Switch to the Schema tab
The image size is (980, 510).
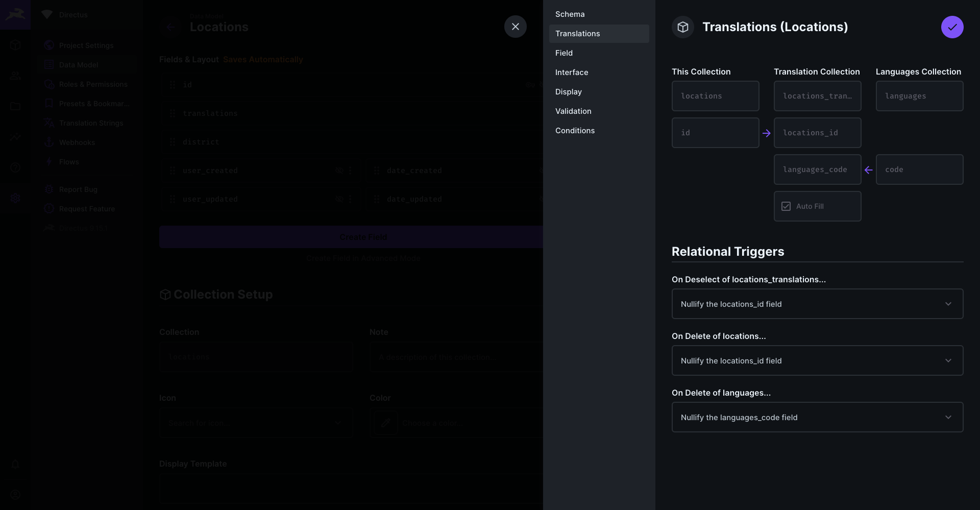point(599,14)
